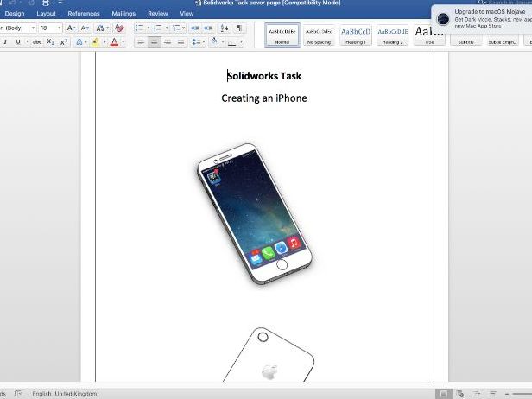
Task: Align text left
Action: click(141, 41)
